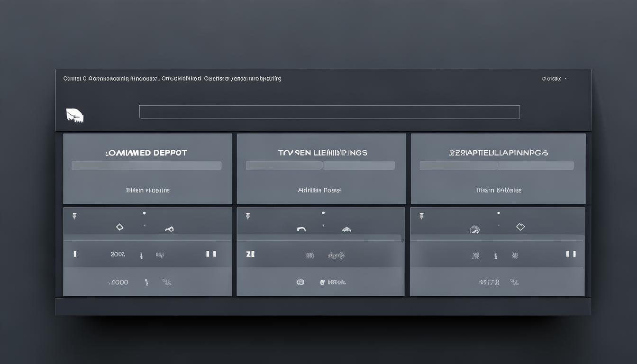Screen dimensions: 637x364
Task: Expand the dropdown next to the top-right counter
Action: coord(567,78)
